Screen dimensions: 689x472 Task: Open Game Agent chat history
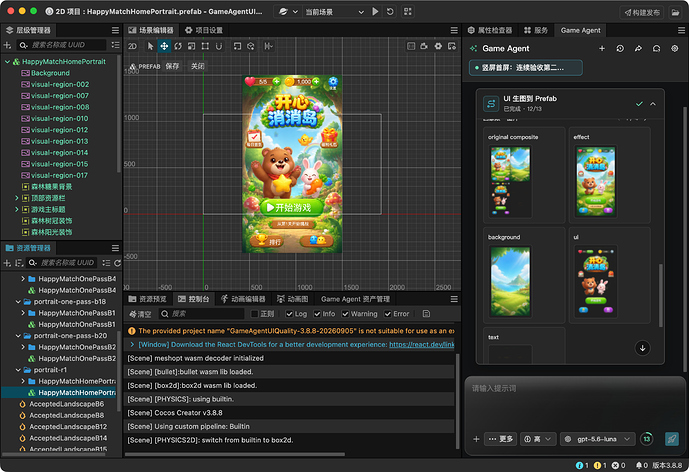point(620,48)
